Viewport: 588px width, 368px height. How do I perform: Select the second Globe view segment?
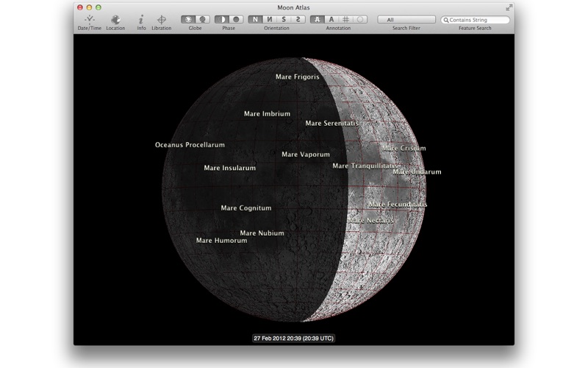click(x=203, y=19)
